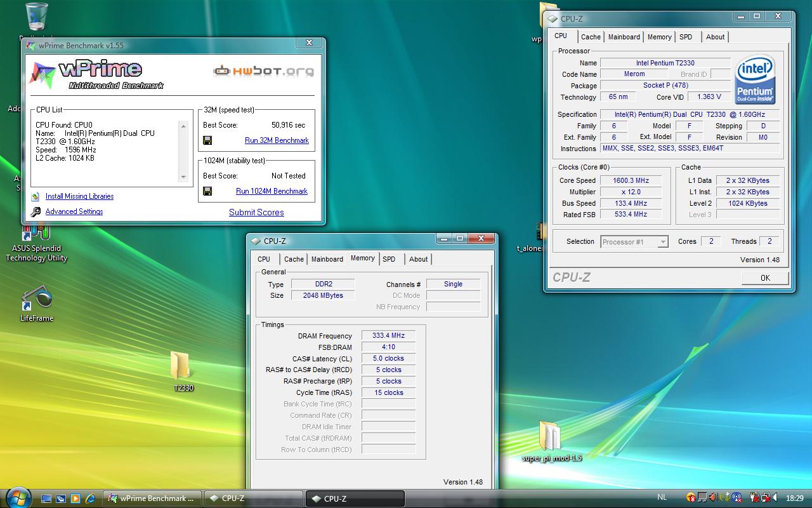The image size is (812, 508).
Task: Click CPU List scrollbar down arrow
Action: (184, 177)
